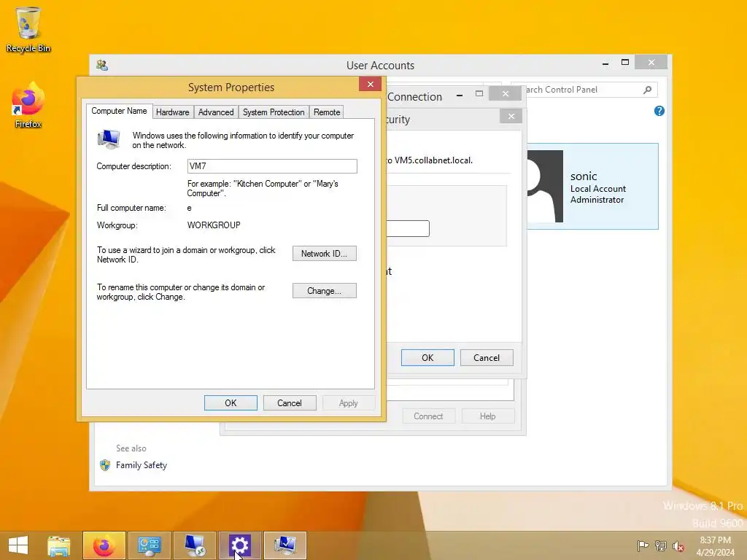Select the System Properties taskbar icon
This screenshot has height=560, width=747.
point(285,545)
